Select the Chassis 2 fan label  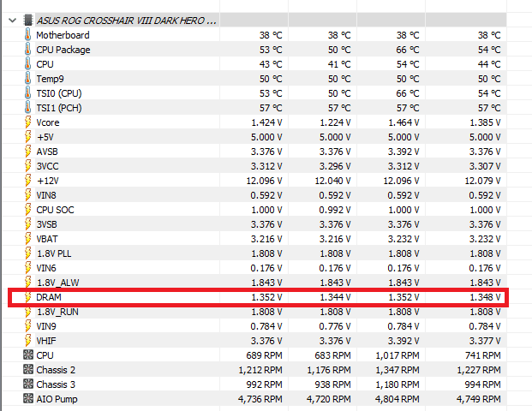[56, 370]
